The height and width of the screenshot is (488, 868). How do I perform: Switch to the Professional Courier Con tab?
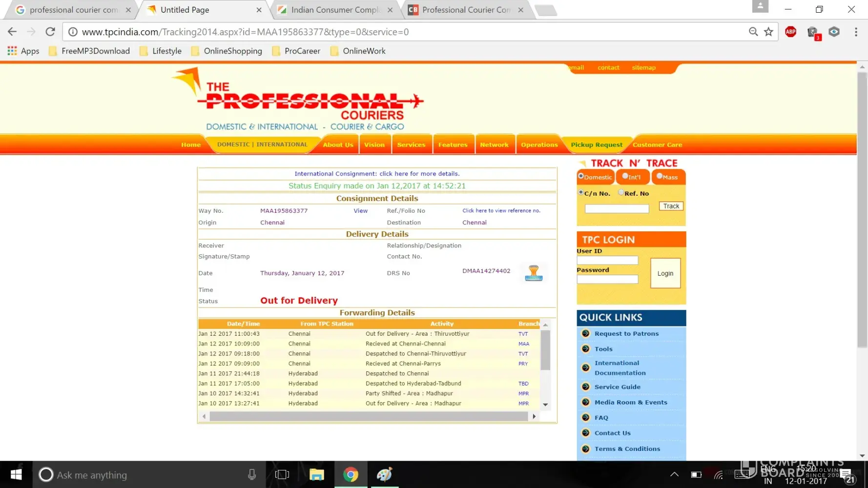466,10
